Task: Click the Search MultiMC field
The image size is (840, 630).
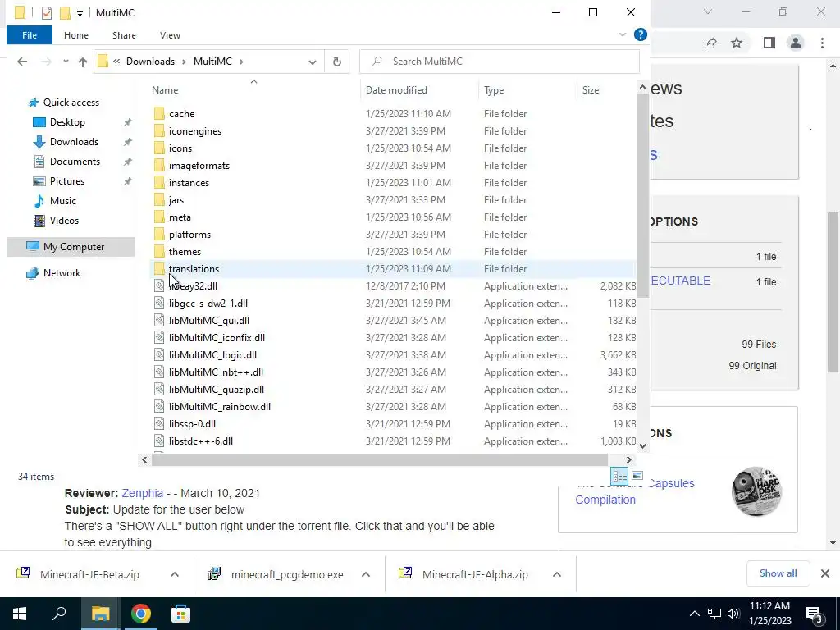Action: tap(500, 62)
